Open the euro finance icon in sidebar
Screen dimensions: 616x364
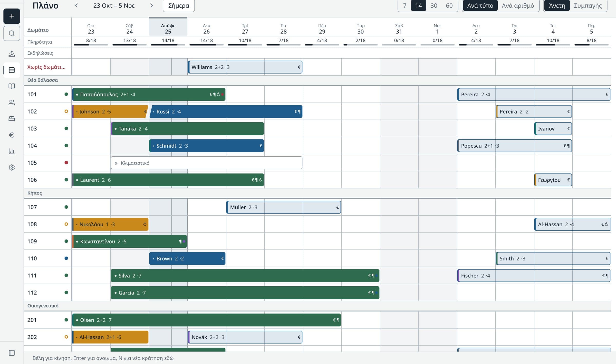(12, 135)
